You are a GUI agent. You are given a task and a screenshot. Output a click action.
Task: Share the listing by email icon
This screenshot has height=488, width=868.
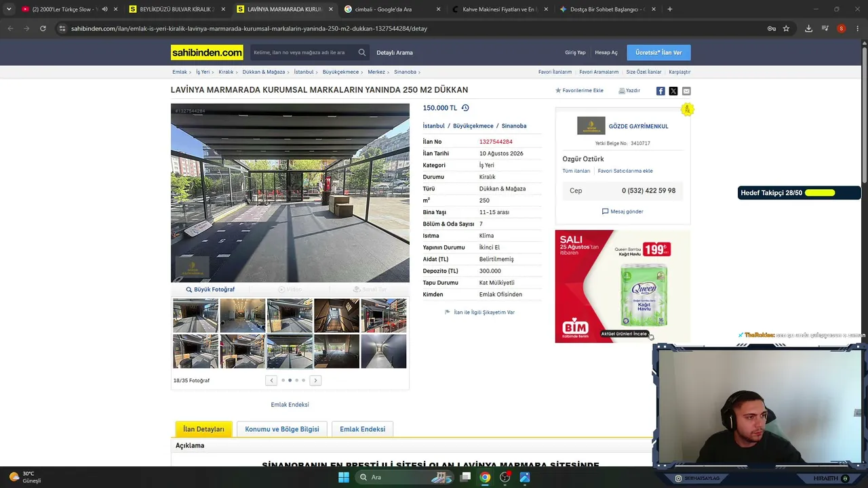coord(686,91)
